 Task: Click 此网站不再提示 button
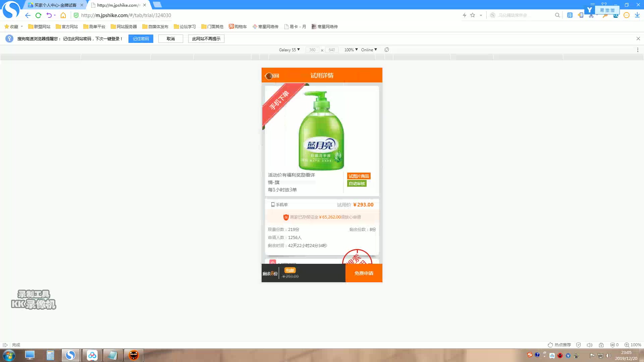[x=206, y=39]
